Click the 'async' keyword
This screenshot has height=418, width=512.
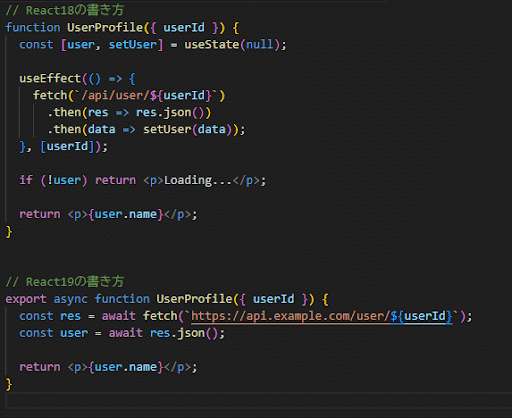[x=70, y=299]
